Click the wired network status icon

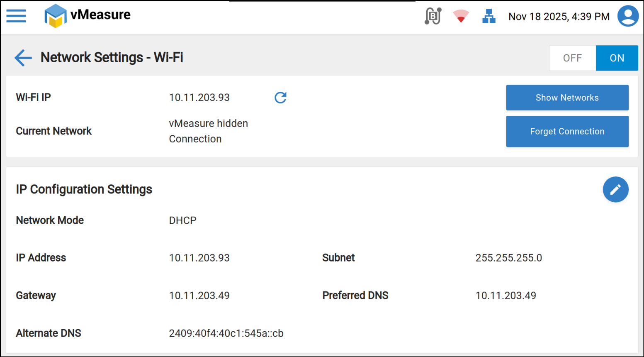tap(489, 16)
